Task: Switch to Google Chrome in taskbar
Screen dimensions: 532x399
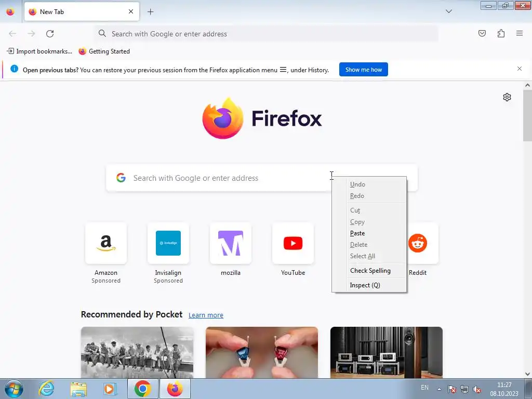Action: click(142, 389)
